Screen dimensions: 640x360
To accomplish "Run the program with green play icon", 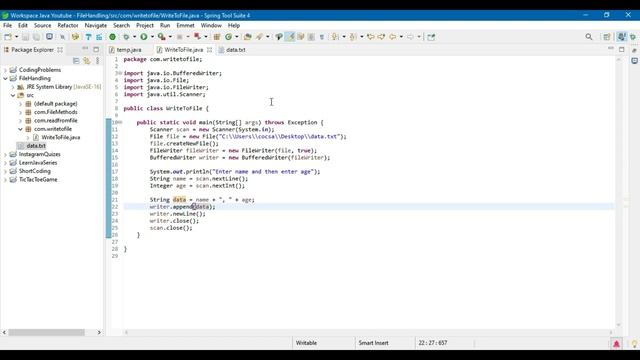I will [x=144, y=37].
